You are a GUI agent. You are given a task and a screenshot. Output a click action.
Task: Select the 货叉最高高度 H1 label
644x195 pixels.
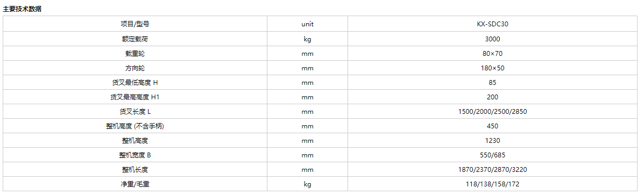(x=135, y=97)
